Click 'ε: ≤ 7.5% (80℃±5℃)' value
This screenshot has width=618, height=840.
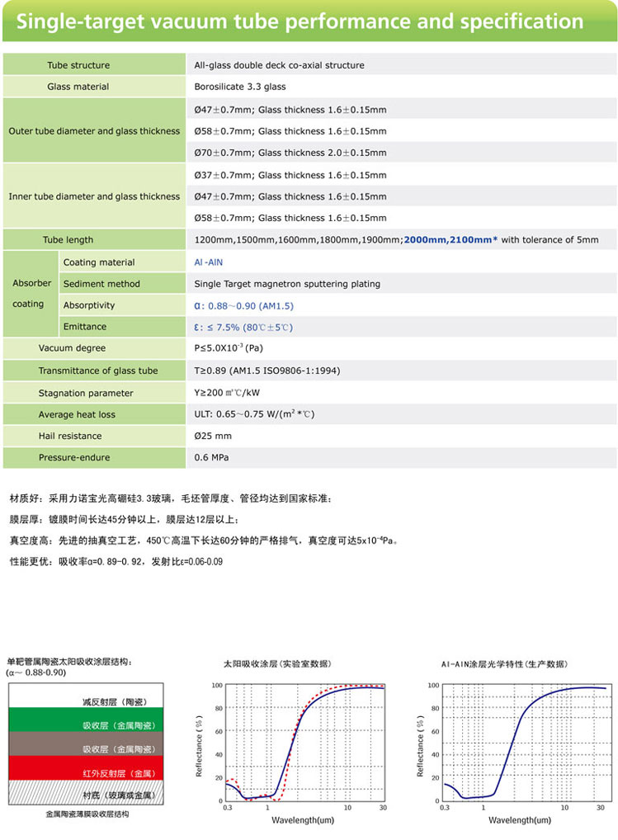pyautogui.click(x=243, y=327)
